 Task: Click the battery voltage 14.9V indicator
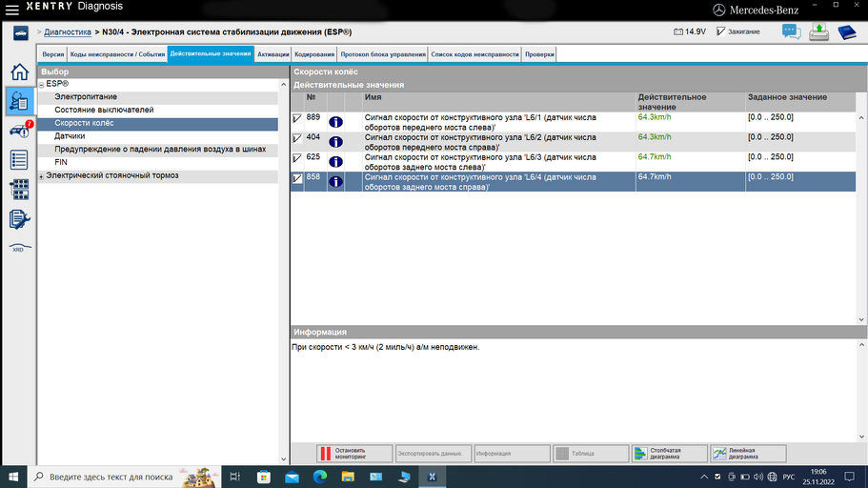[x=689, y=31]
